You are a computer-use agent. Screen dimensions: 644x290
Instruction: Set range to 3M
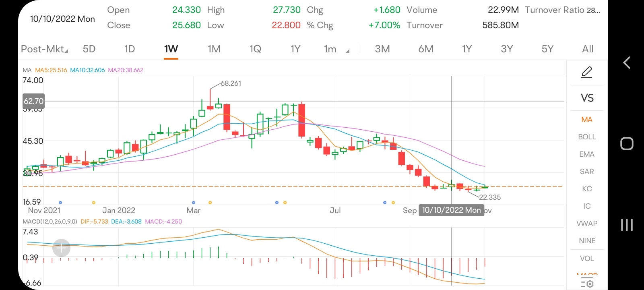[x=382, y=49]
